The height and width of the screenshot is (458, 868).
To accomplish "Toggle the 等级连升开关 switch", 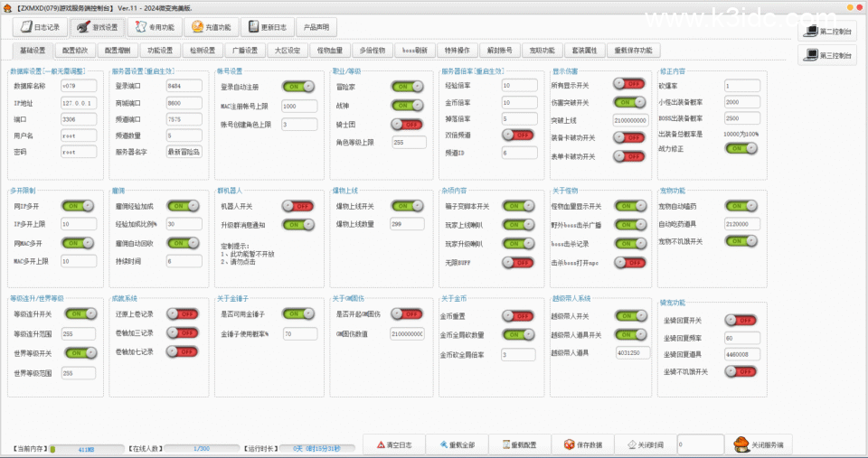I will 80,313.
